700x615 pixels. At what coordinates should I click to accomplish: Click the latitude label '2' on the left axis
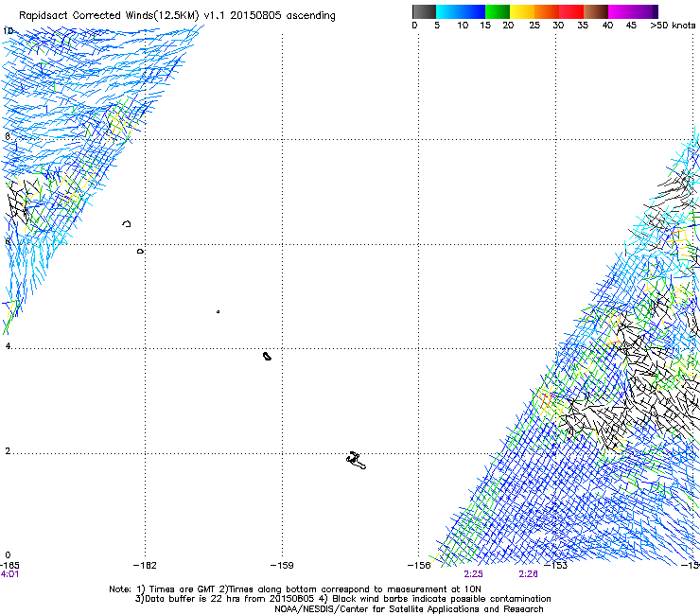click(x=8, y=451)
